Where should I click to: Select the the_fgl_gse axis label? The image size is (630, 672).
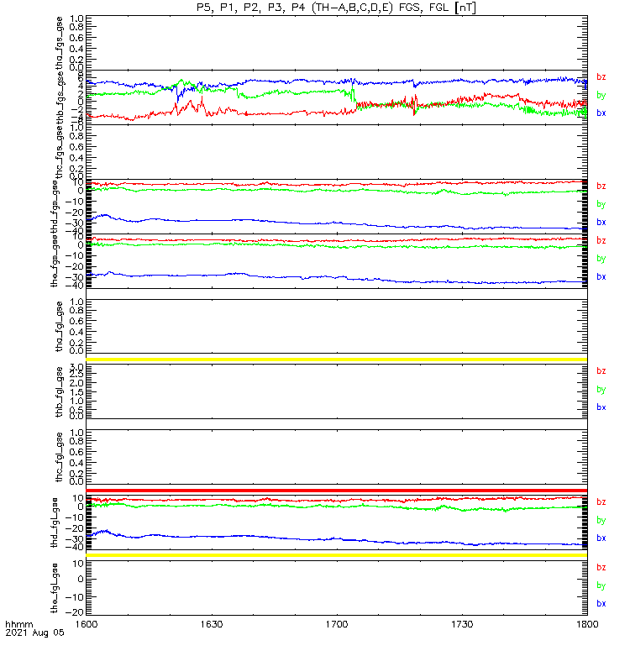click(54, 588)
